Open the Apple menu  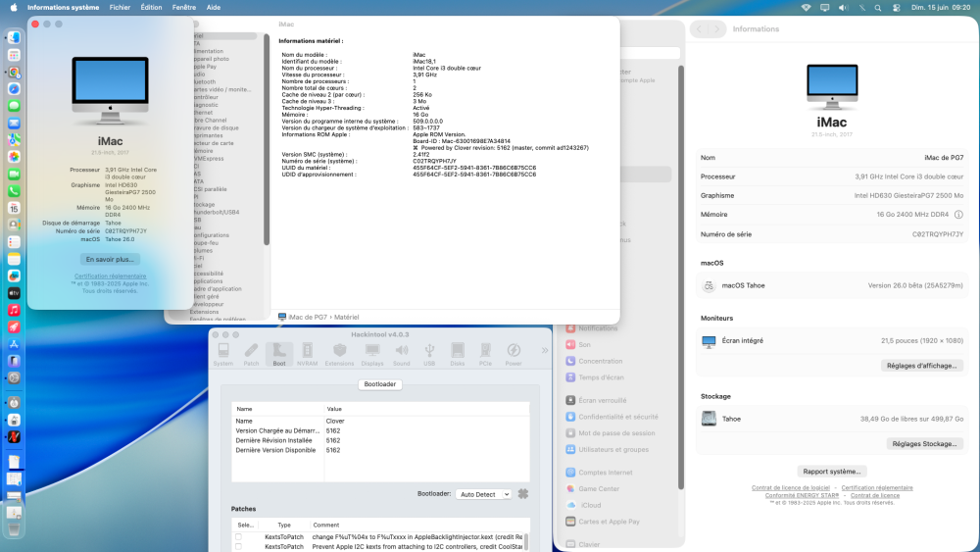pyautogui.click(x=13, y=8)
